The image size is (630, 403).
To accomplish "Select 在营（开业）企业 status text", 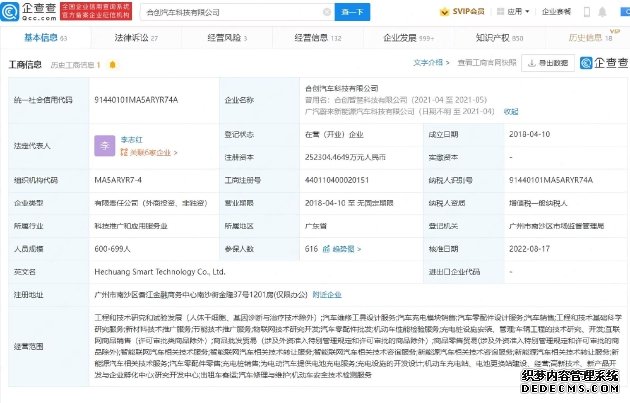I will tap(334, 135).
